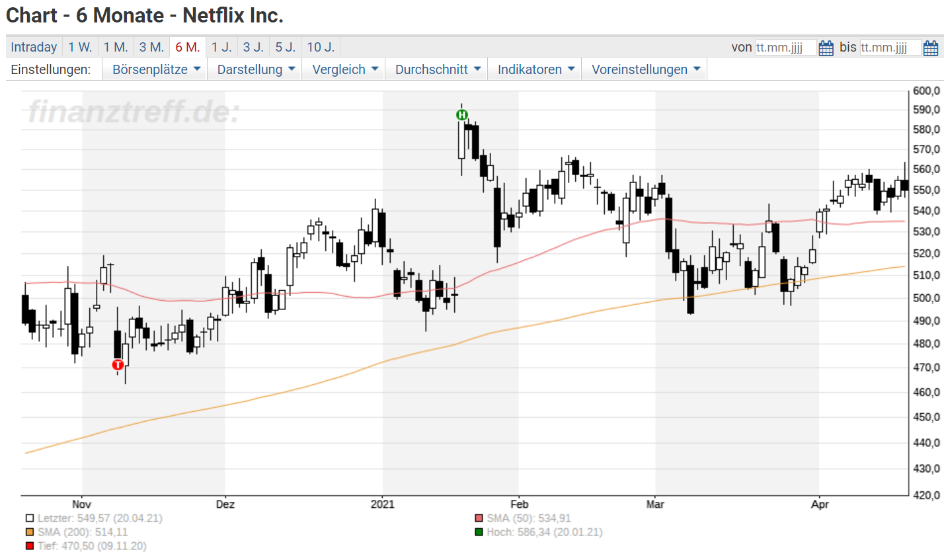The width and height of the screenshot is (944, 560).
Task: Click the green Hoch legend swatch
Action: tap(479, 532)
